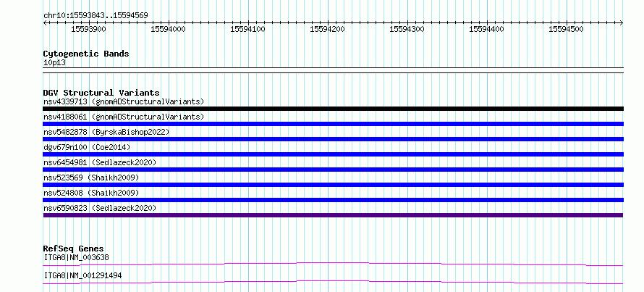Screen dimensions: 644x292
Task: Click ruler position 15594100
Action: pos(247,29)
